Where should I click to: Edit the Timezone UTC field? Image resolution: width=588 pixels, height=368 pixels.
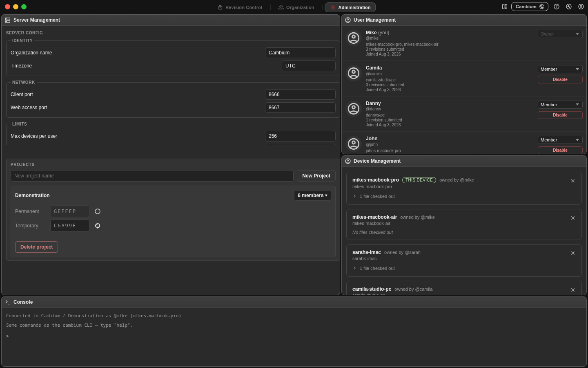click(x=309, y=66)
